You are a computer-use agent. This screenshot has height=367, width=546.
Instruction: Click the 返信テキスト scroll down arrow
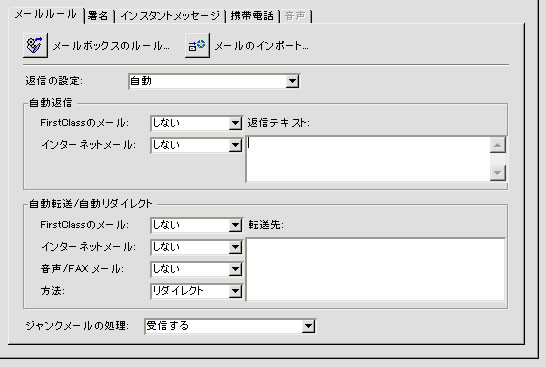pos(498,173)
